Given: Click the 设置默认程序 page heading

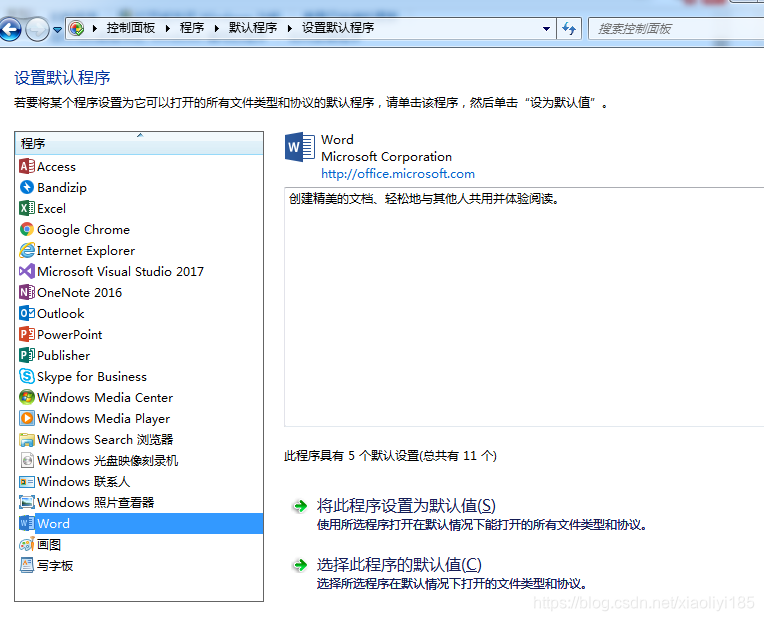Looking at the screenshot, I should (x=62, y=77).
